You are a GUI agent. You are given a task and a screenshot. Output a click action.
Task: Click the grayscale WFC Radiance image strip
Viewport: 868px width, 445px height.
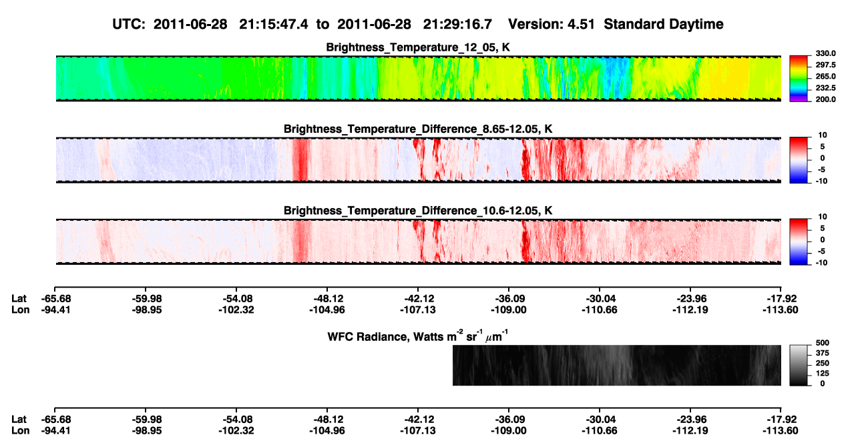[x=617, y=365]
